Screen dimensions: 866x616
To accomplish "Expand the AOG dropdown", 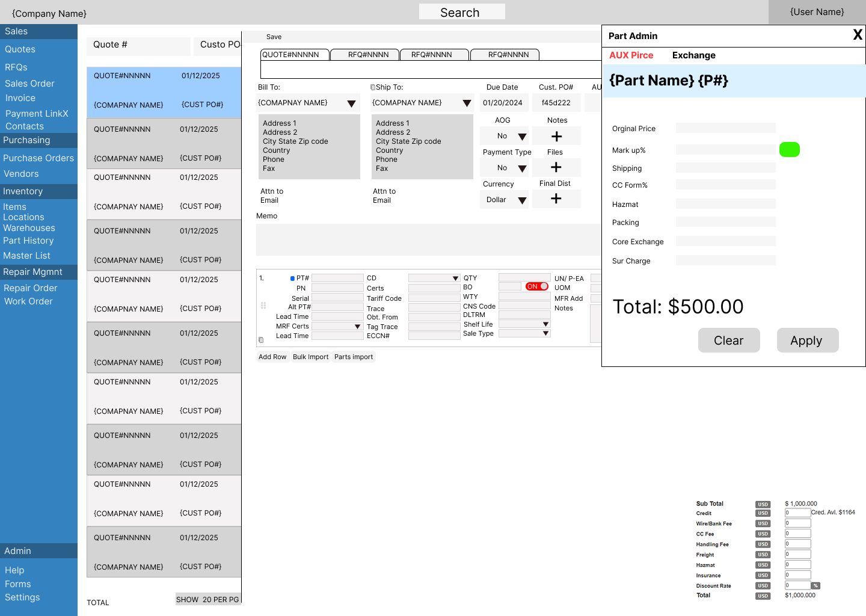I will [522, 137].
